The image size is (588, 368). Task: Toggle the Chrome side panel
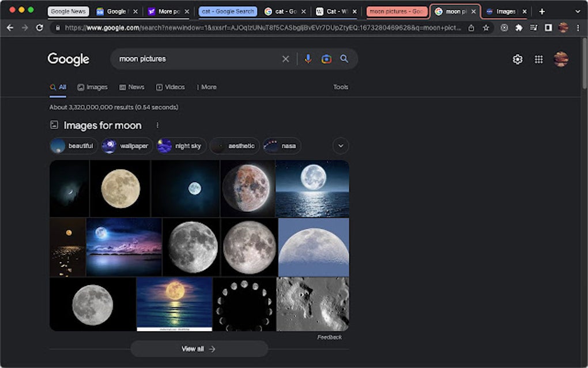coord(548,28)
